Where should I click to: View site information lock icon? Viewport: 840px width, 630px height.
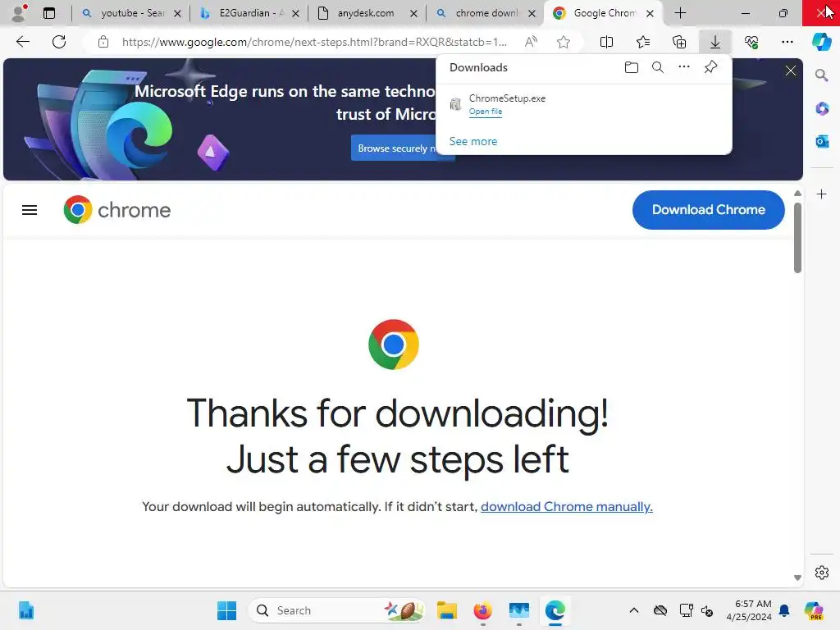pos(103,42)
